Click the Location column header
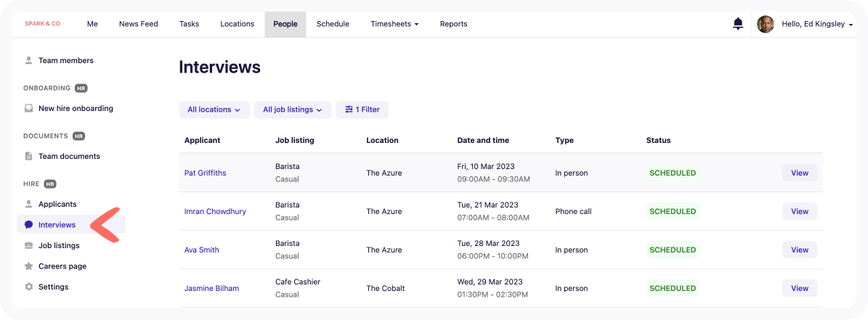 [383, 140]
